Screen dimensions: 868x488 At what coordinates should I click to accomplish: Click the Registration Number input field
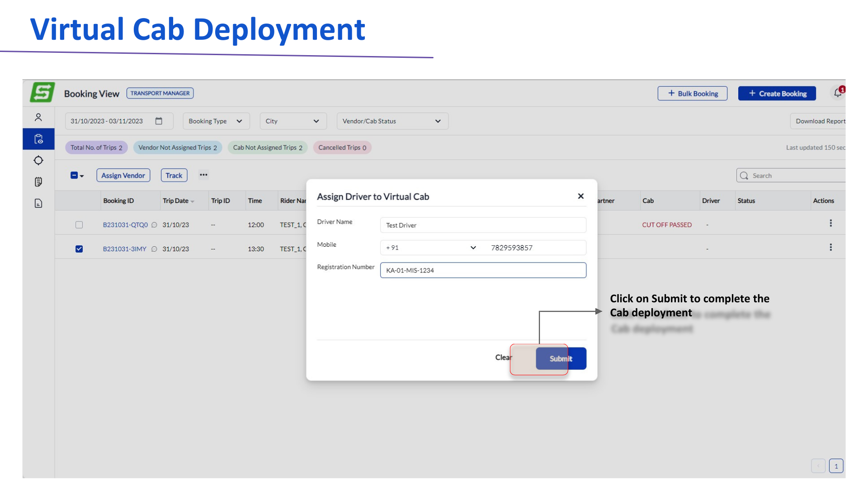(483, 270)
